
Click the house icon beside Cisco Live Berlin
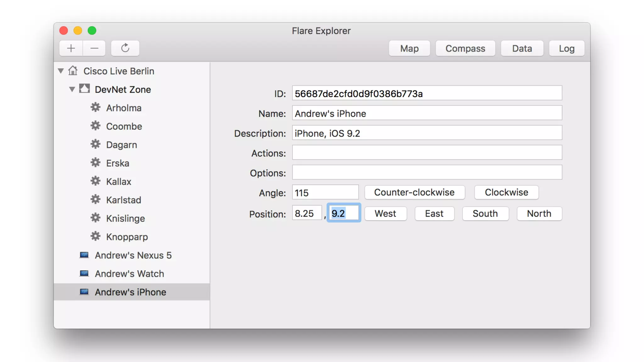(x=73, y=71)
